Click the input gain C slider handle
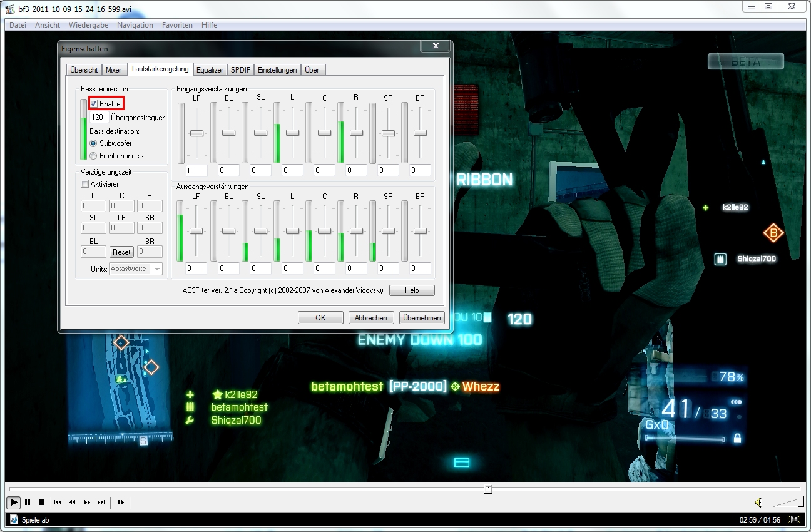 point(324,133)
